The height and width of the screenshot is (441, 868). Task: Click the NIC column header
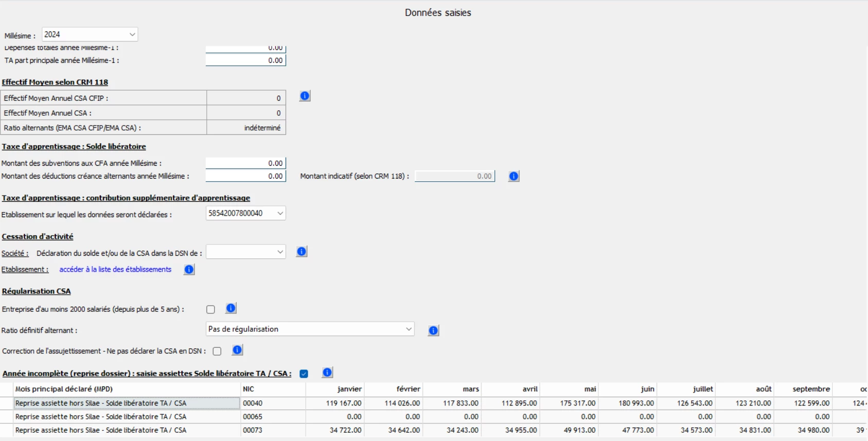click(x=273, y=389)
